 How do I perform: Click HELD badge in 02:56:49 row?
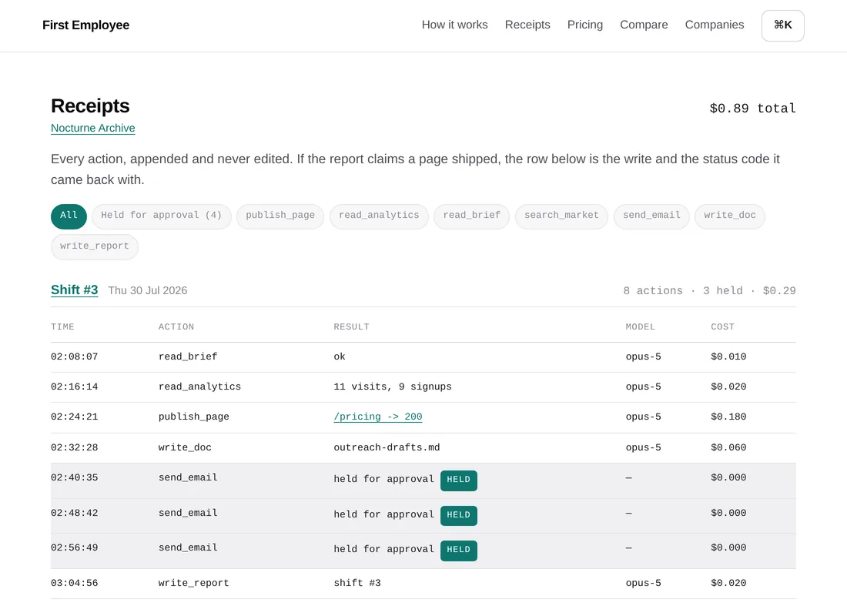[459, 550]
